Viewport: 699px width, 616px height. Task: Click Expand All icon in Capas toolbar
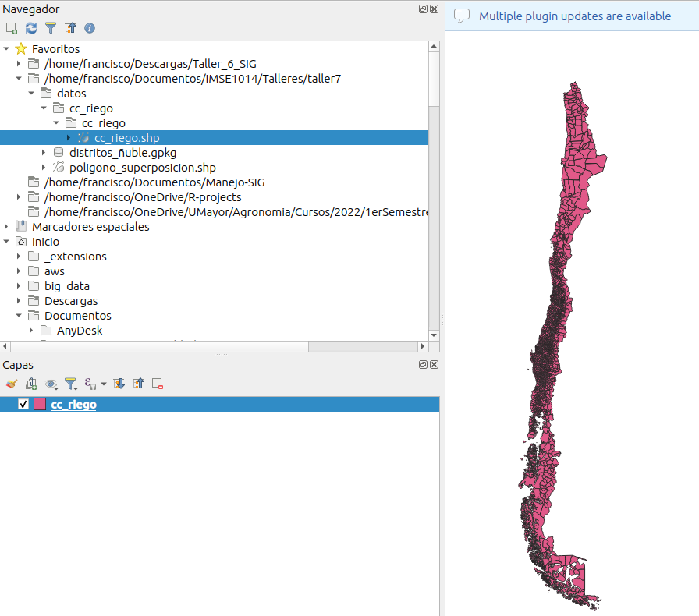(x=119, y=384)
